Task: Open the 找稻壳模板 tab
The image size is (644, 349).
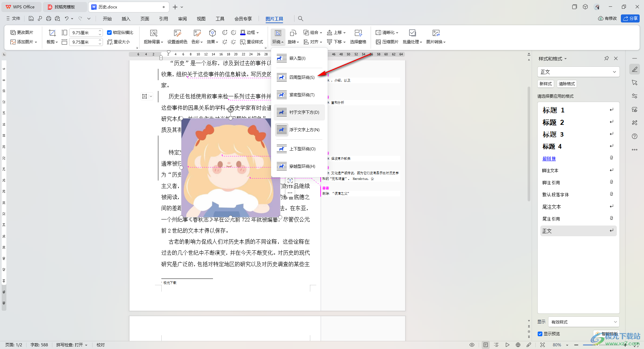Action: click(64, 7)
